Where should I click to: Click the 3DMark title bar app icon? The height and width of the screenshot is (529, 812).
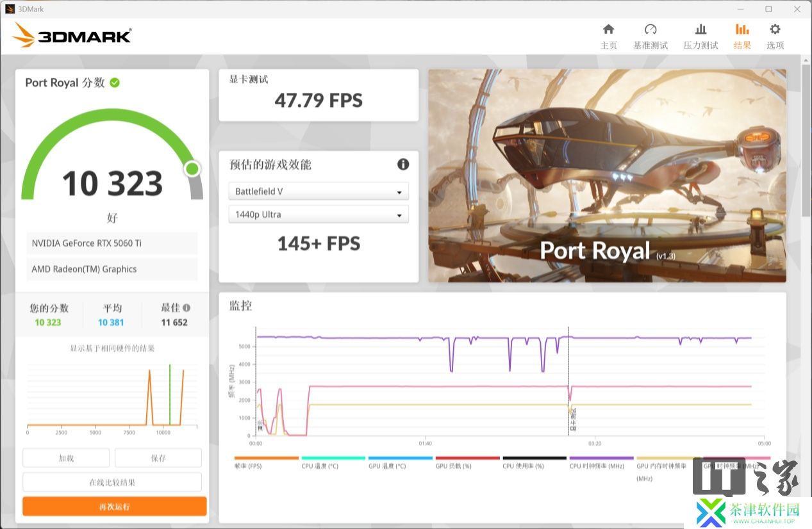tap(10, 8)
